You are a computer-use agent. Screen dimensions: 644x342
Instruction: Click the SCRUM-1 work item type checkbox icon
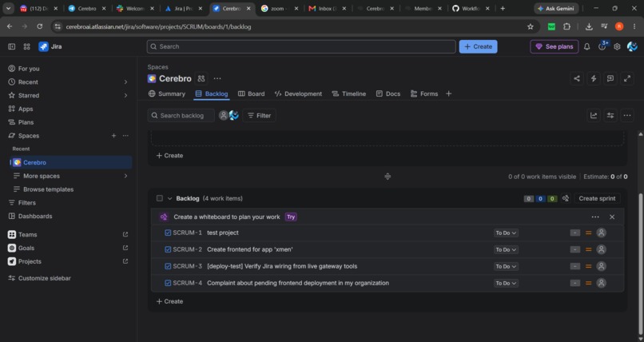tap(168, 233)
